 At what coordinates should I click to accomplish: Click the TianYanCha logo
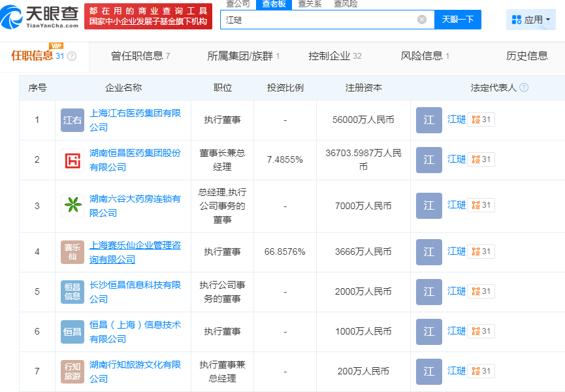point(40,16)
